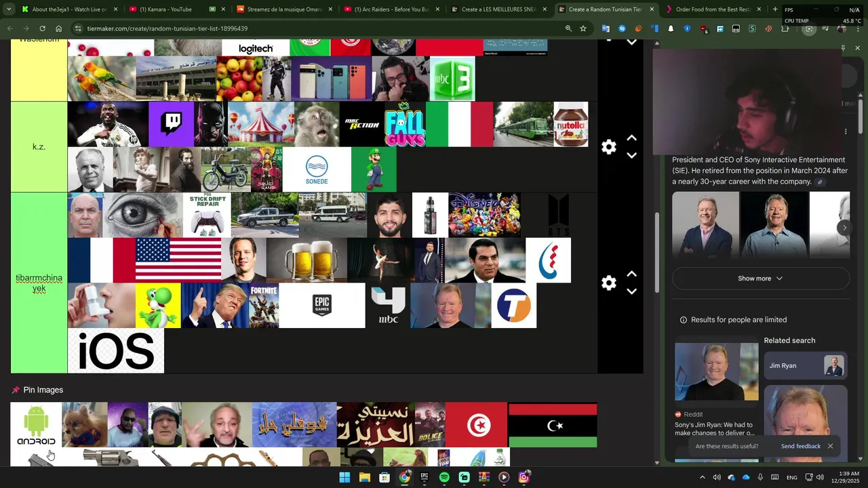Go to browser home page

(x=59, y=28)
